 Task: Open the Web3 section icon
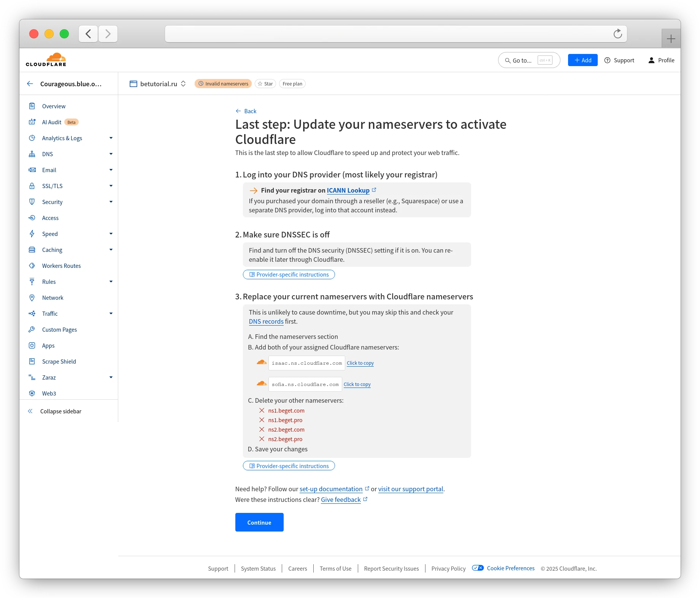[x=32, y=393]
